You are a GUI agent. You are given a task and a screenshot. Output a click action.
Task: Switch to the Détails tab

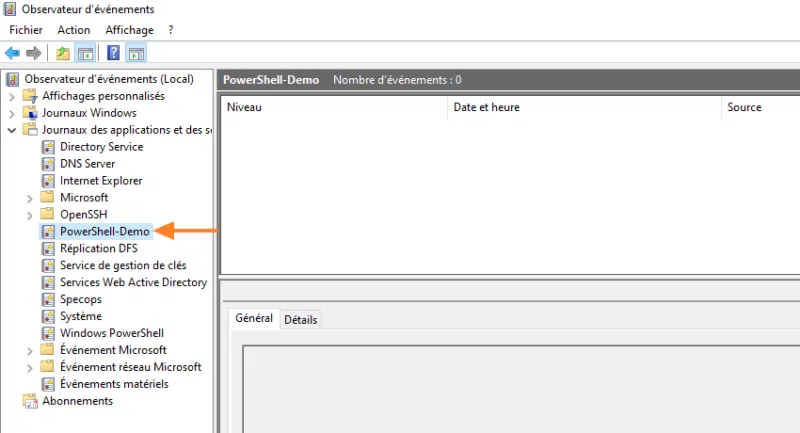[301, 320]
